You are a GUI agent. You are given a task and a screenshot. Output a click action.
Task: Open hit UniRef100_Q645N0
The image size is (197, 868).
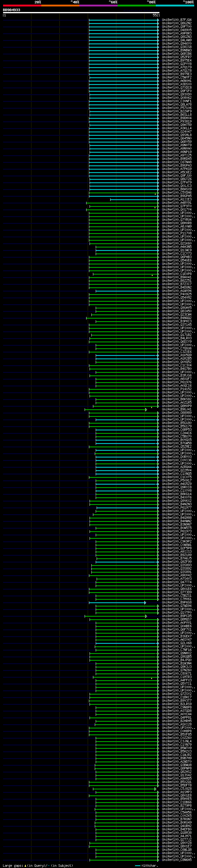177,139
